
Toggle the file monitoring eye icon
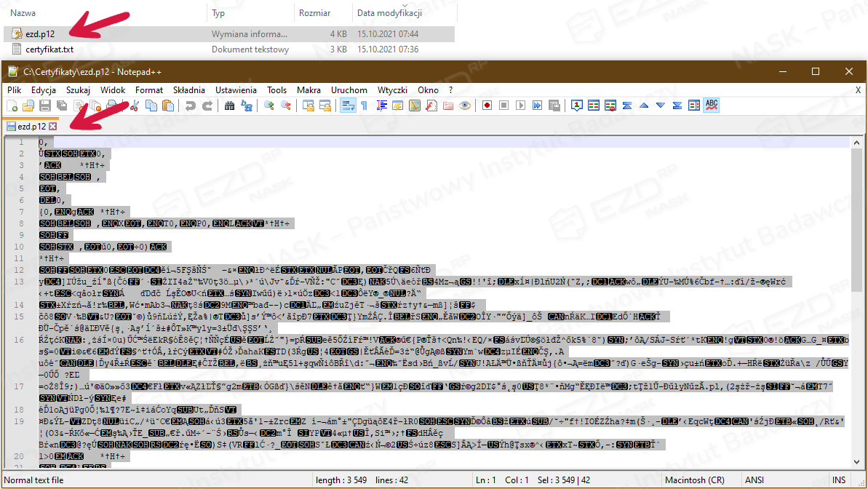click(x=464, y=106)
